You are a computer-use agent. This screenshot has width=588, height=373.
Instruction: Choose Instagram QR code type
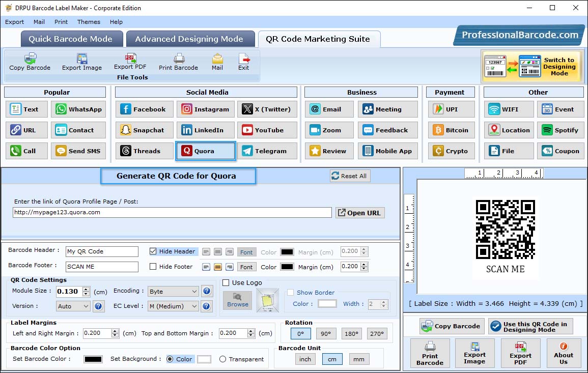tap(206, 109)
